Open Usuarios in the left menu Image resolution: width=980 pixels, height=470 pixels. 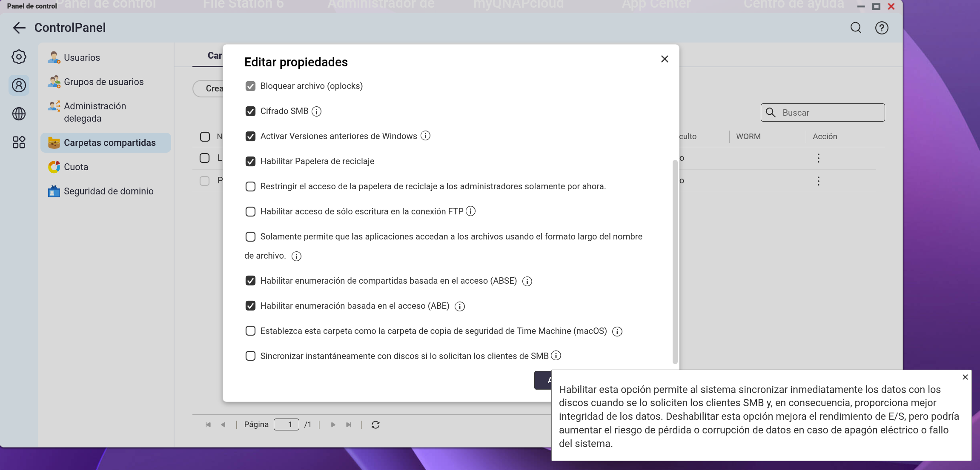[82, 58]
